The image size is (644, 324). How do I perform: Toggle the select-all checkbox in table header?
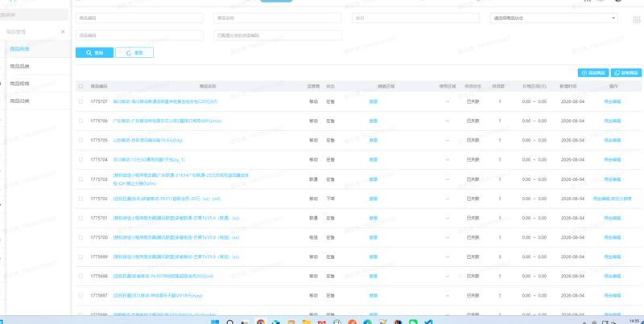81,87
